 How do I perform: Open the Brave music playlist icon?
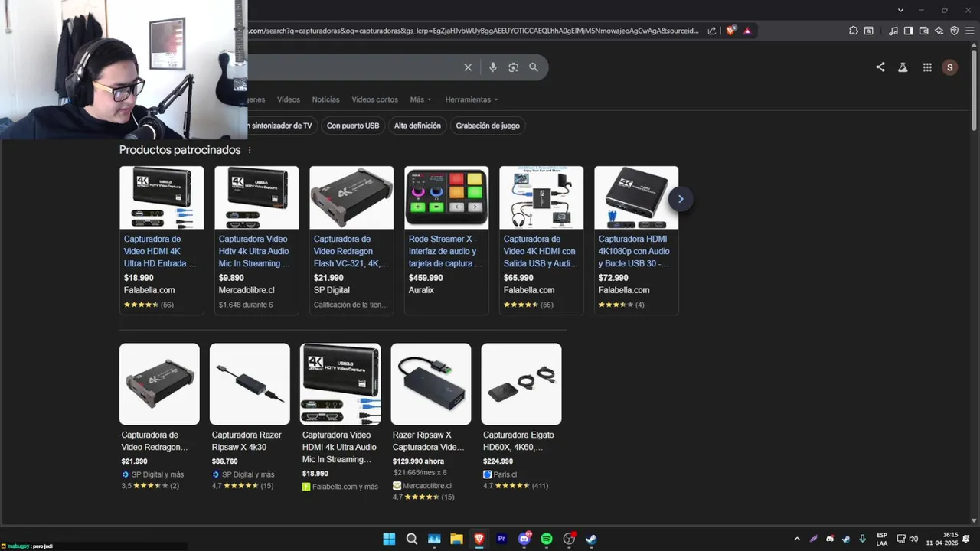pos(893,31)
